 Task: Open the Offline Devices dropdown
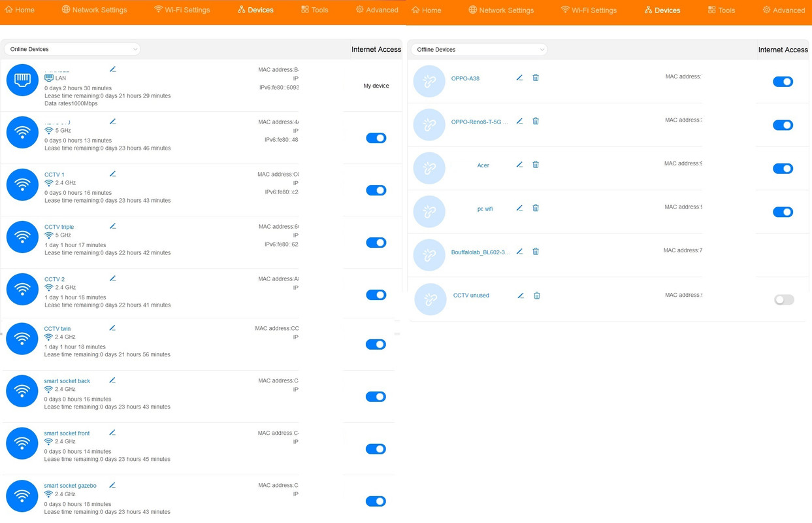(479, 50)
